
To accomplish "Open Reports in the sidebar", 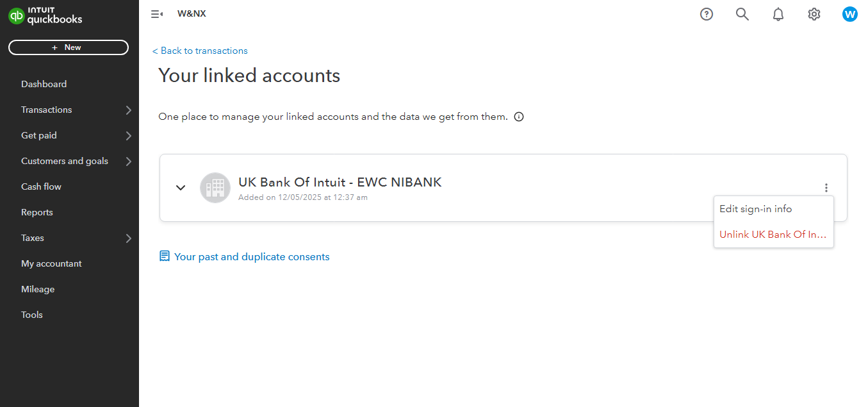I will pos(37,212).
